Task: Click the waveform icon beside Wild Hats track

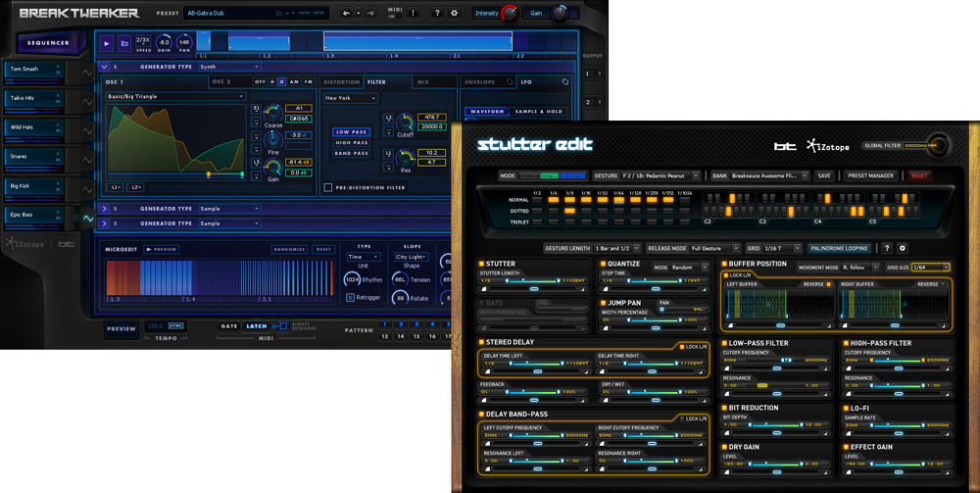Action: [x=87, y=131]
